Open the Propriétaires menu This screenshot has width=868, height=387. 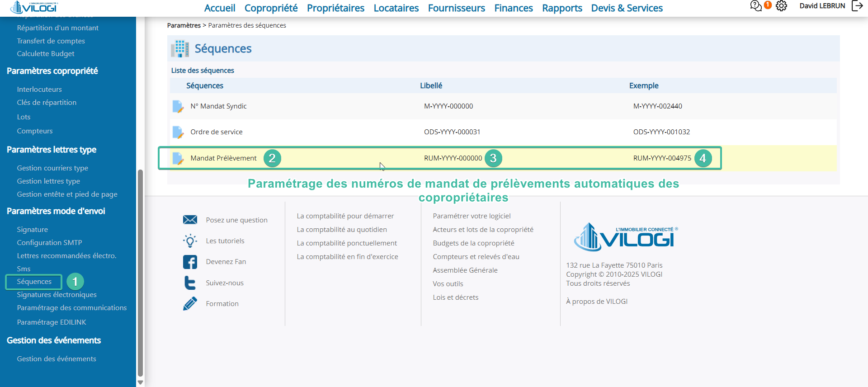(x=336, y=8)
